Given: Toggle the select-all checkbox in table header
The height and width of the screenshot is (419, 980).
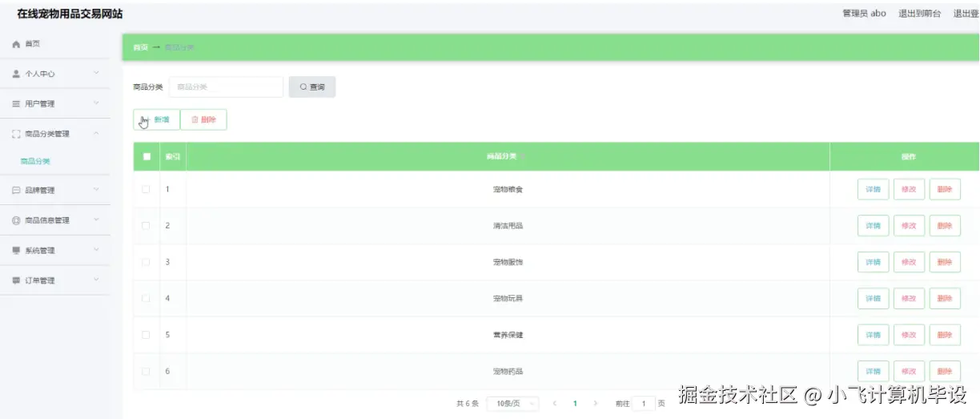Looking at the screenshot, I should tap(147, 156).
